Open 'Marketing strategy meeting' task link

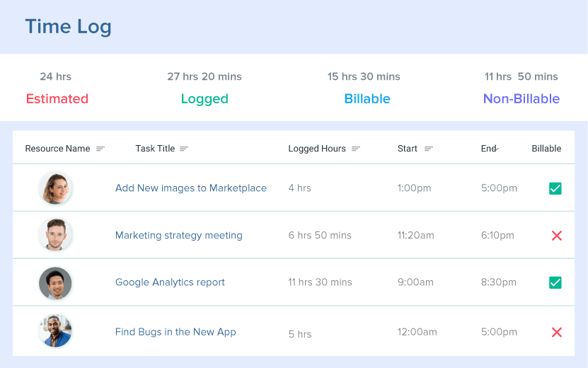(178, 236)
